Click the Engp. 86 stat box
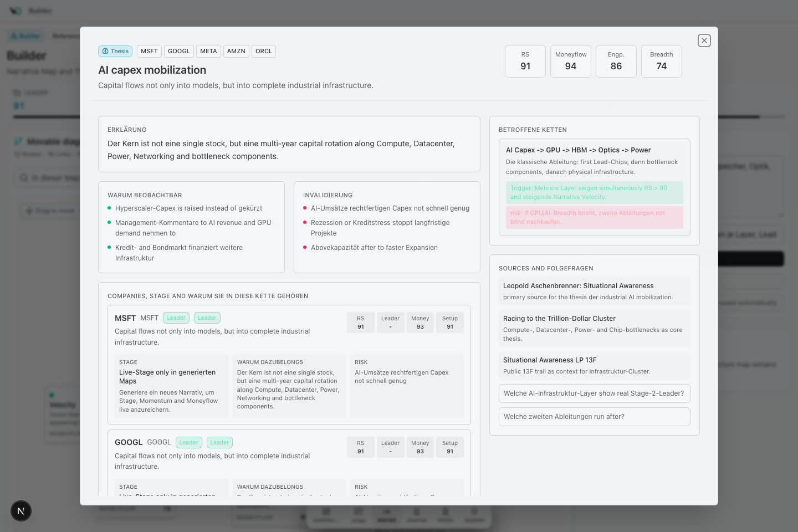Viewport: 798px width, 532px height. point(616,61)
